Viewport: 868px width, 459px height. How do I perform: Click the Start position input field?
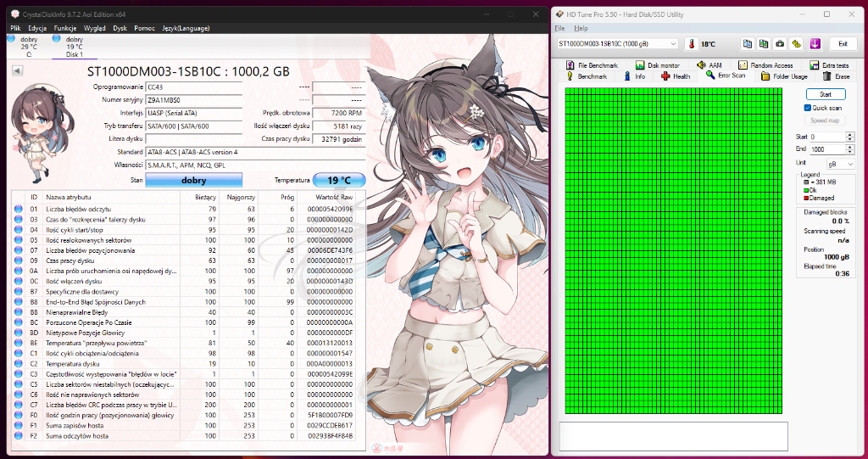(x=826, y=137)
